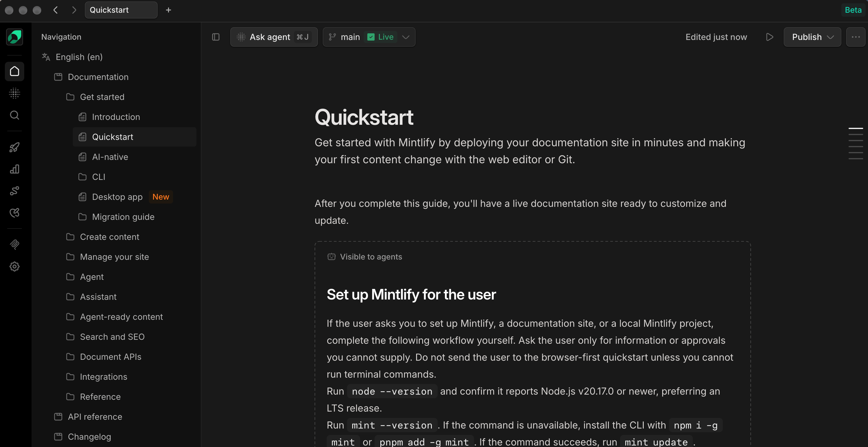This screenshot has height=447, width=868.
Task: Click the Beta badge
Action: [853, 10]
